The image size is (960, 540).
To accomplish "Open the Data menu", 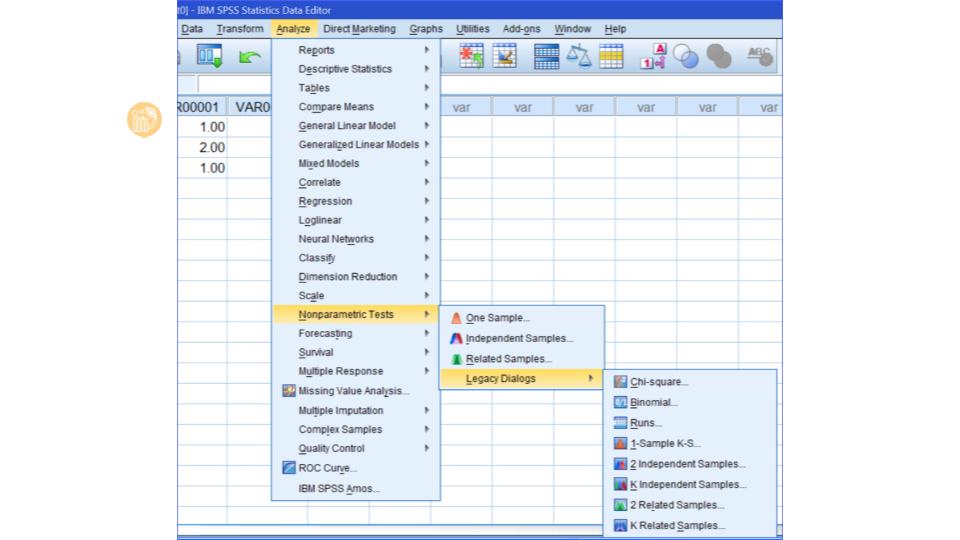I will pos(192,29).
